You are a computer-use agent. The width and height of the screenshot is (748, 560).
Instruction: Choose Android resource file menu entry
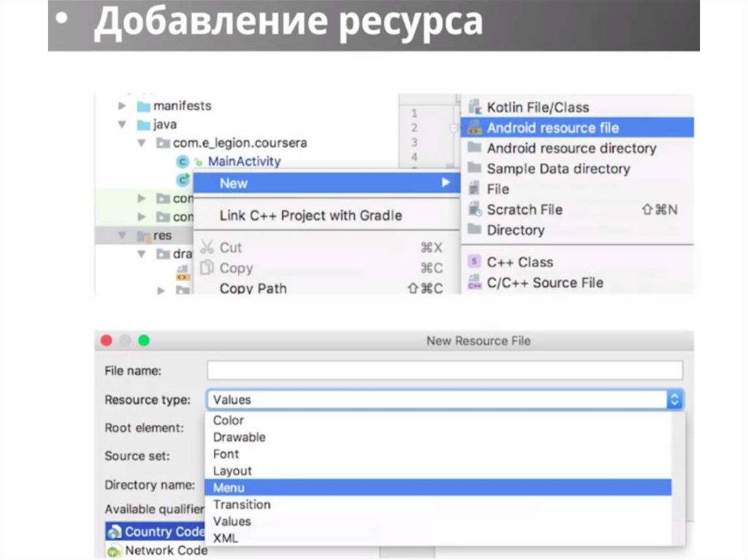tap(552, 128)
